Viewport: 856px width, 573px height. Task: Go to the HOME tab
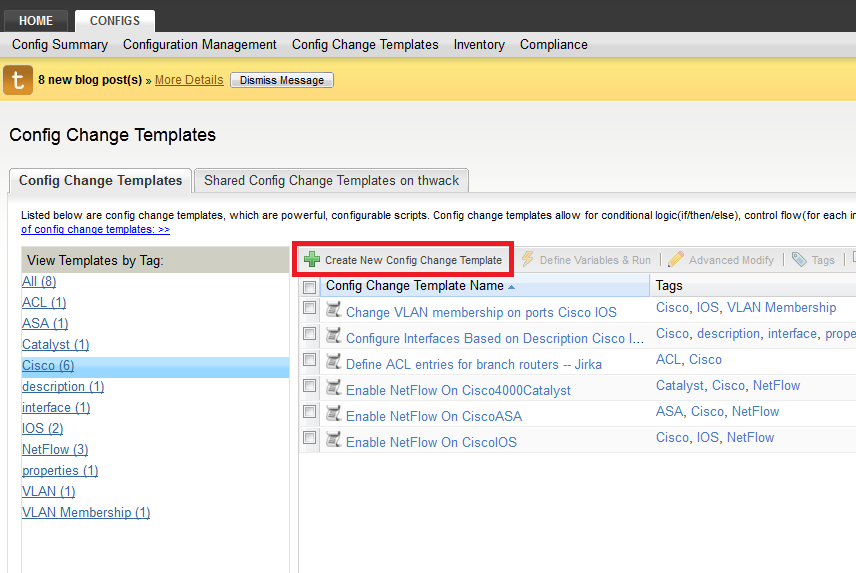pyautogui.click(x=35, y=20)
